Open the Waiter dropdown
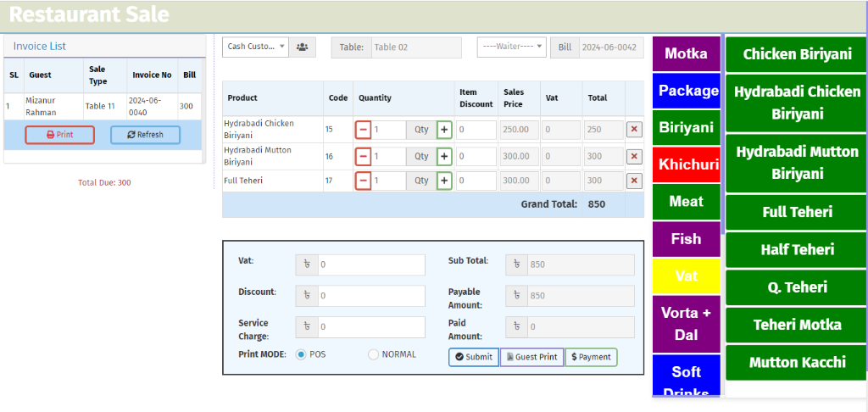Image resolution: width=868 pixels, height=412 pixels. click(512, 47)
